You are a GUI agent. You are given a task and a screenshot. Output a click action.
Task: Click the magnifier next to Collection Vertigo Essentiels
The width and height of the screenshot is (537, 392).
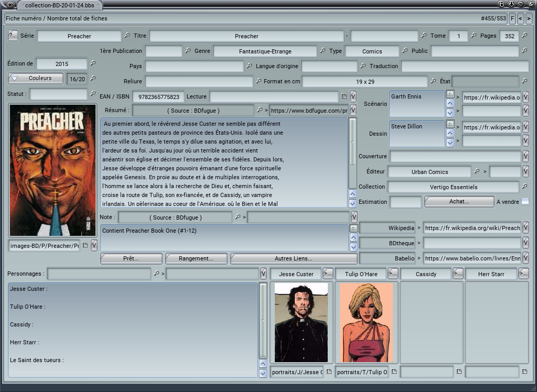tap(524, 187)
